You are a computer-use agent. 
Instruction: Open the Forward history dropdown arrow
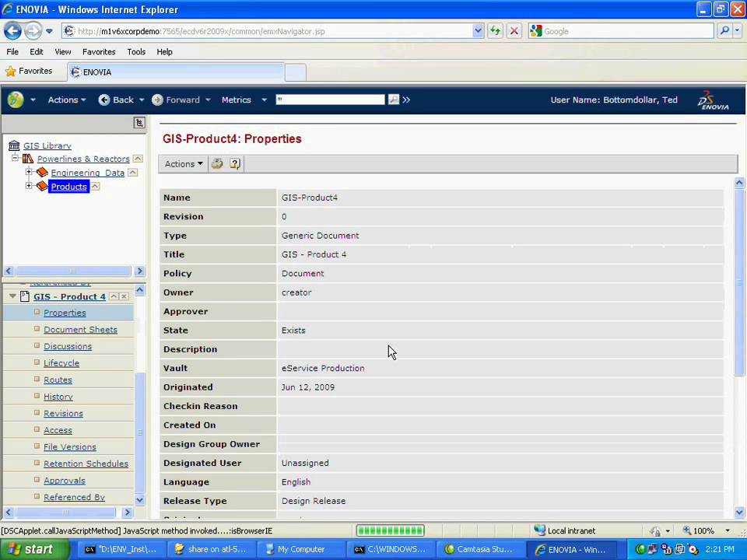(x=208, y=100)
